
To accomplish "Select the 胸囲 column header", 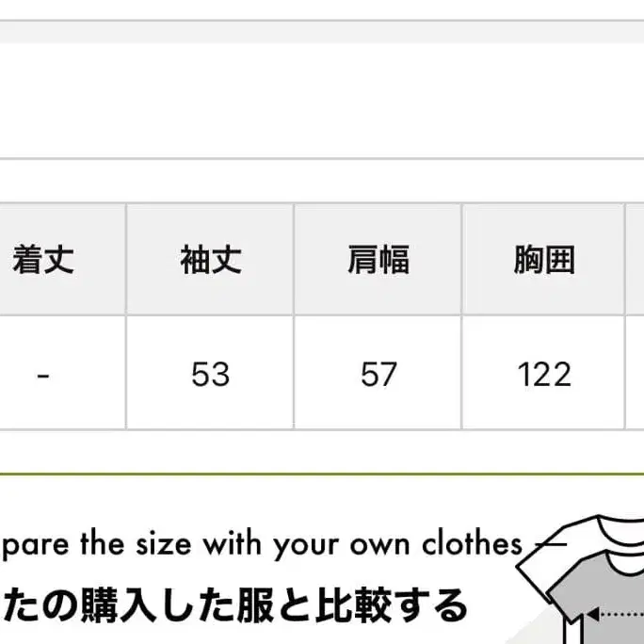I will pos(543,259).
